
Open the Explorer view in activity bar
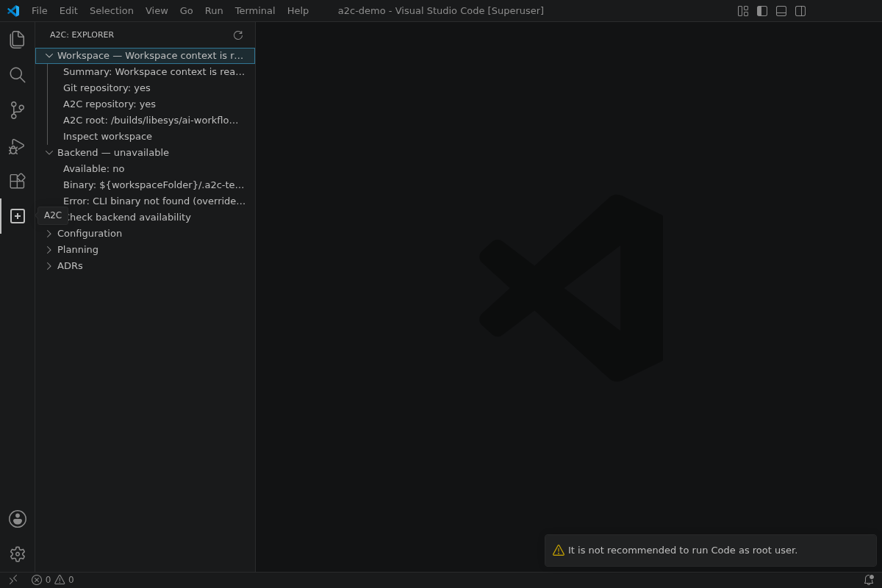(18, 40)
